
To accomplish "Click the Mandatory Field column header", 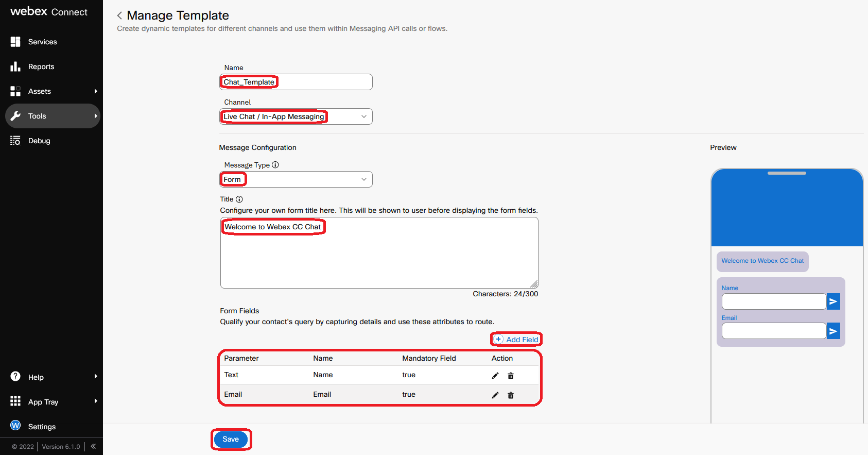I will click(429, 358).
